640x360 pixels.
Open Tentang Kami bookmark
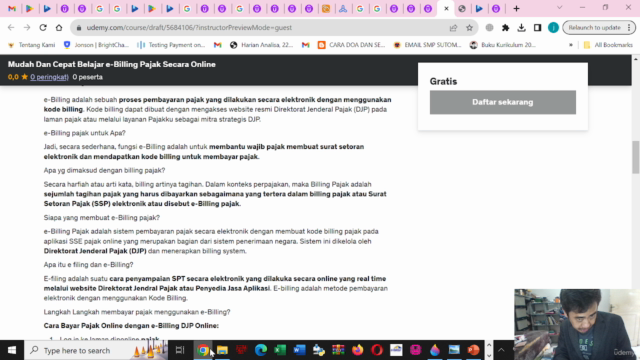click(32, 45)
